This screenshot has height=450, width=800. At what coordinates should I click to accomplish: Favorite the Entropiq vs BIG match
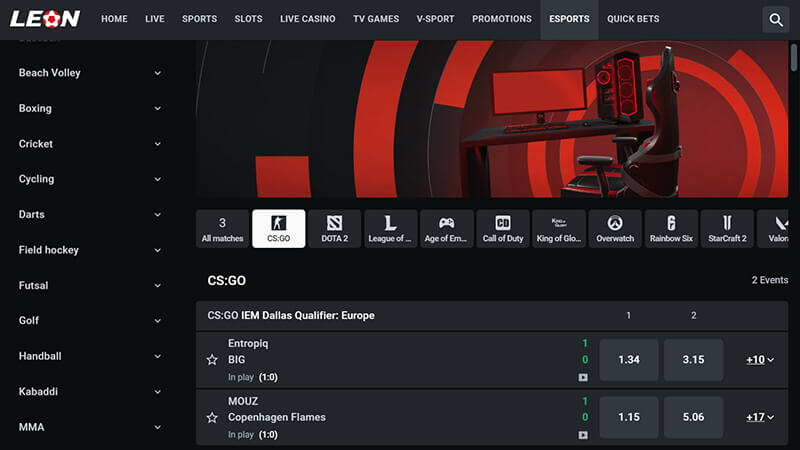[212, 360]
